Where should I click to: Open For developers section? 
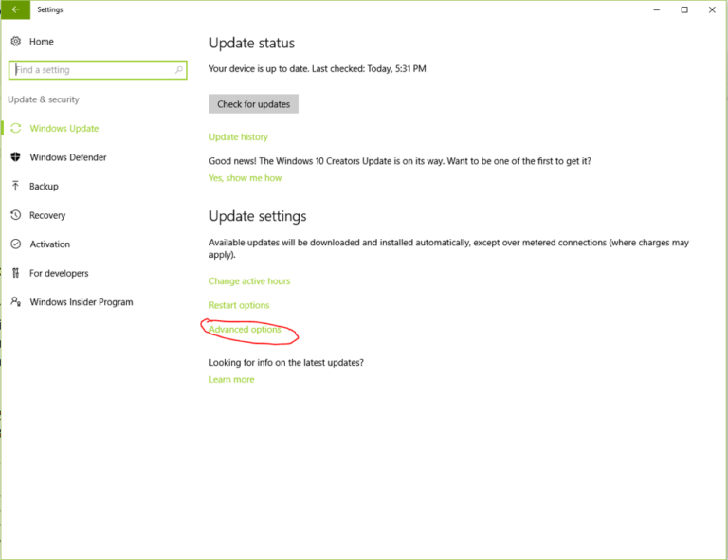pos(59,273)
